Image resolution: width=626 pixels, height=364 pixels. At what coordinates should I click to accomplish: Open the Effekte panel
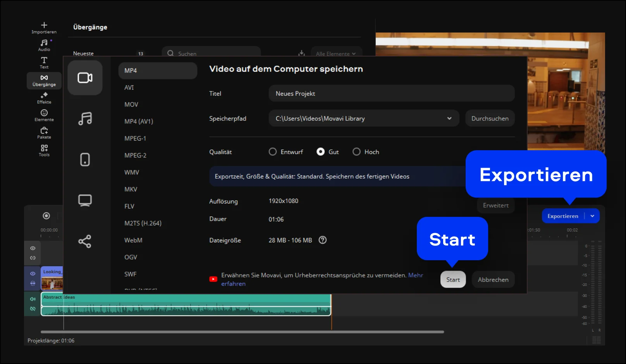pos(44,98)
